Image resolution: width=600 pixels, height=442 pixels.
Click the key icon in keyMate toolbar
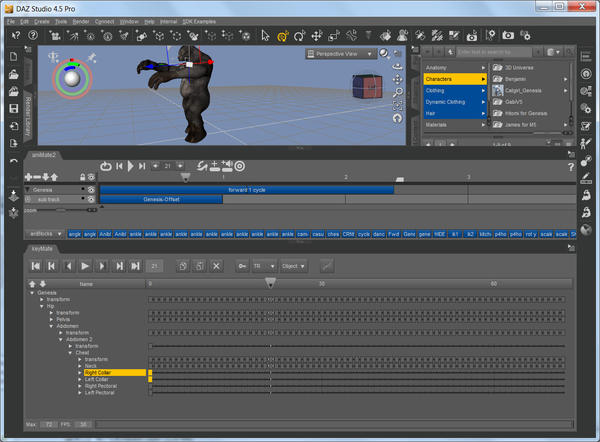[243, 266]
